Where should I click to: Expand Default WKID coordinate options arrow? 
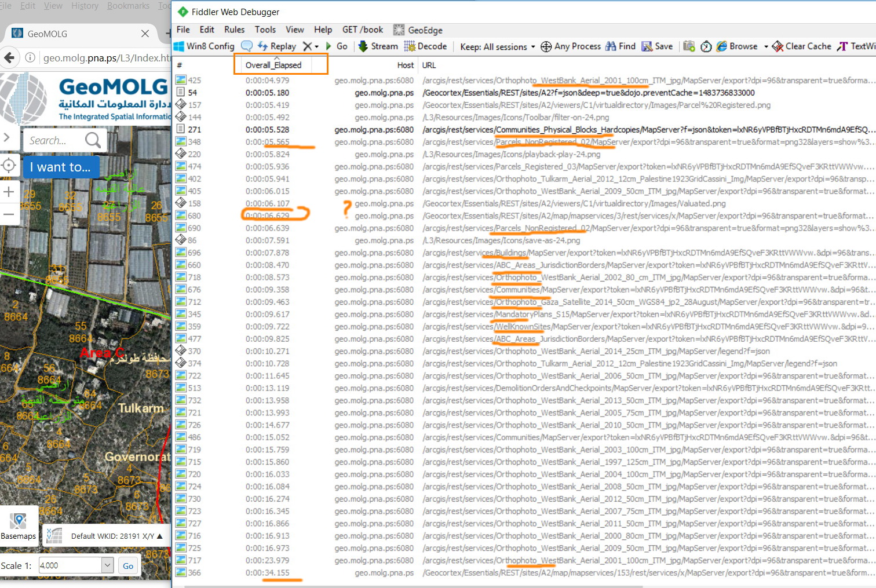[160, 536]
